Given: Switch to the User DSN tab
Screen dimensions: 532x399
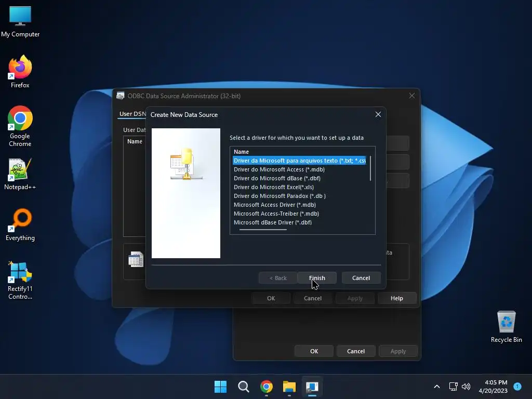Looking at the screenshot, I should (x=132, y=114).
